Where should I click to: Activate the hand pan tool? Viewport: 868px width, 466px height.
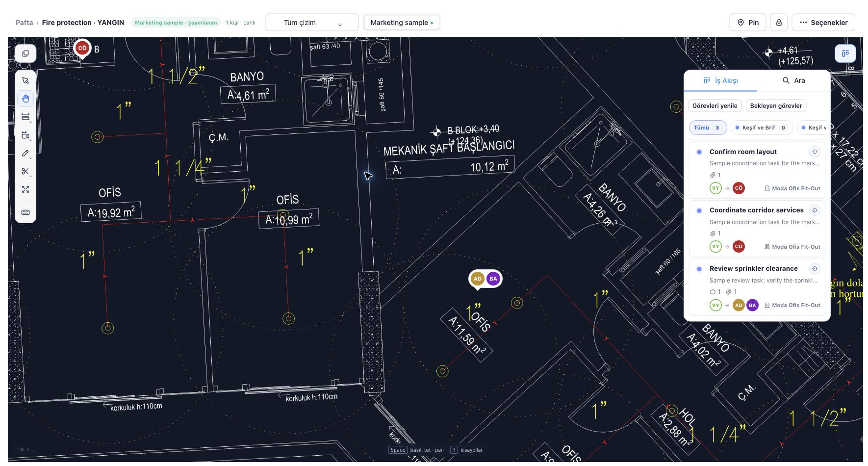pos(26,99)
